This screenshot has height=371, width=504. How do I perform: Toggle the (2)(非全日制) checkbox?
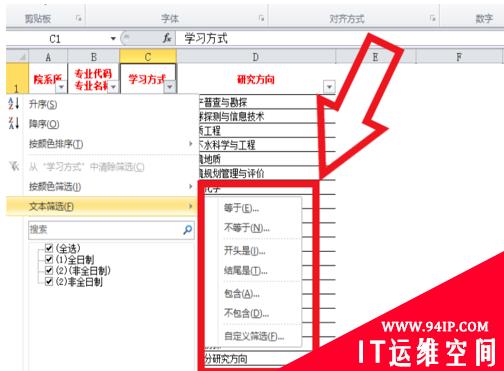[x=49, y=270]
